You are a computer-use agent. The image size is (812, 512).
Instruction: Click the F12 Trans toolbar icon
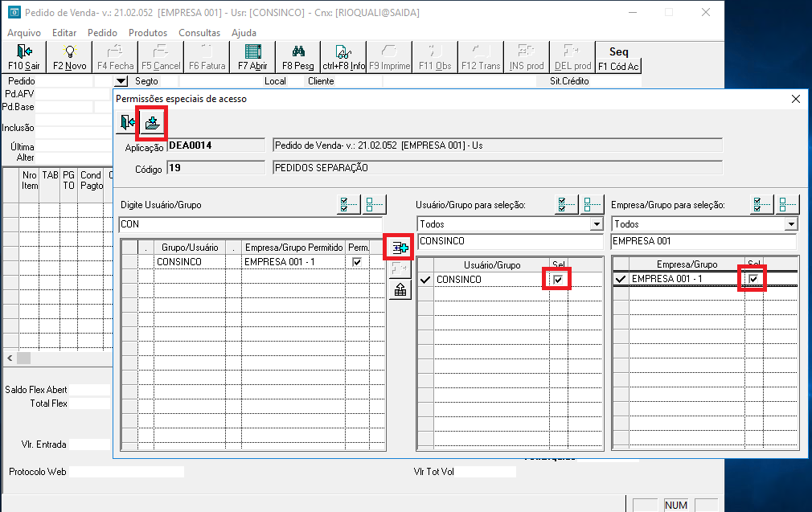tap(481, 57)
